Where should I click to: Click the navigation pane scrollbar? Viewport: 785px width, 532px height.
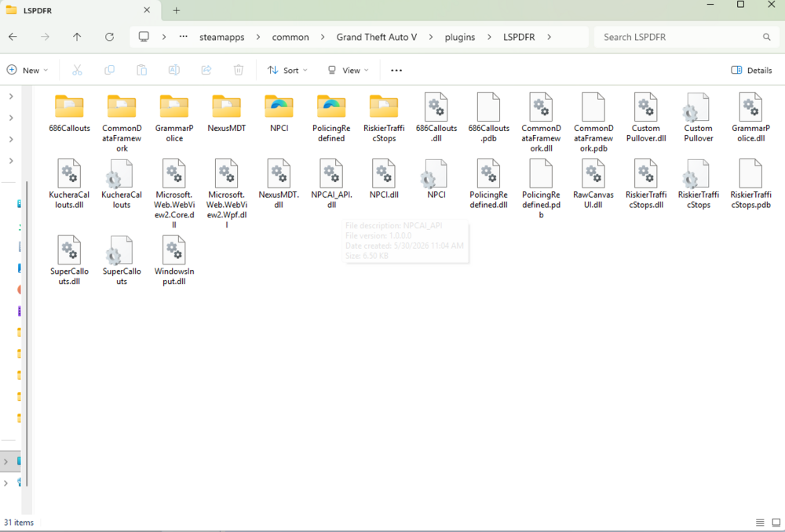pos(27,333)
